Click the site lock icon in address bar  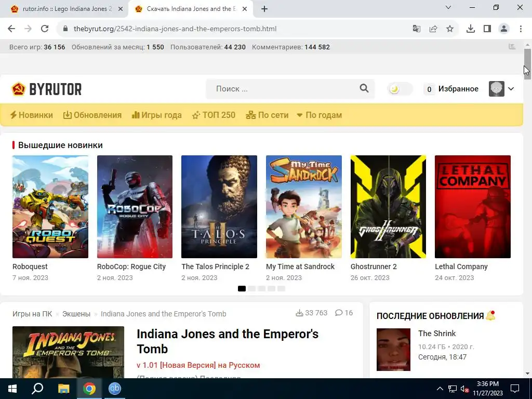click(66, 29)
